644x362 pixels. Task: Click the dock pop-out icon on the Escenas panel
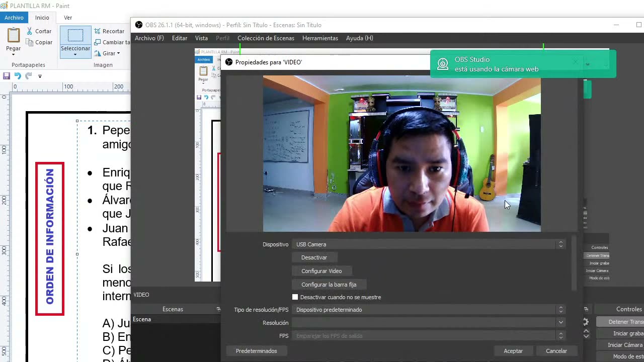(218, 309)
